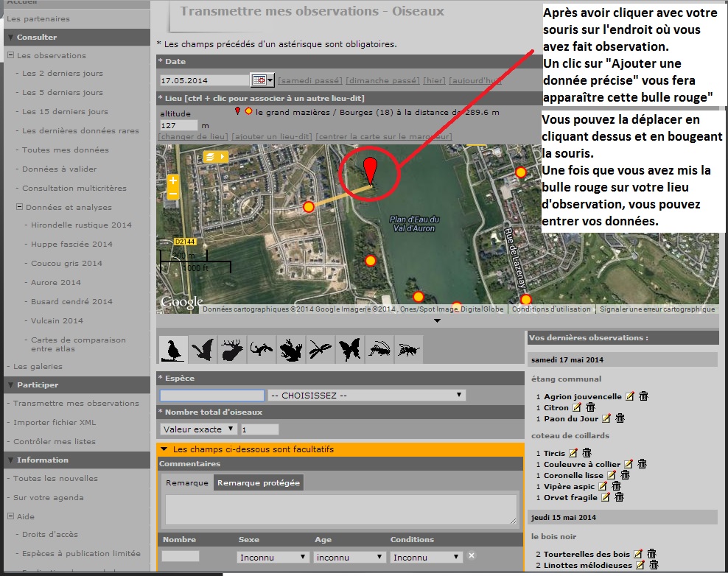
Task: Delete the Citron observation
Action: click(x=590, y=407)
